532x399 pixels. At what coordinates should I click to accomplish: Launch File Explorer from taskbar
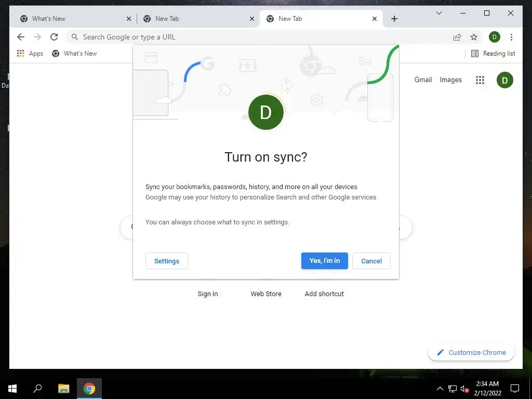tap(63, 389)
